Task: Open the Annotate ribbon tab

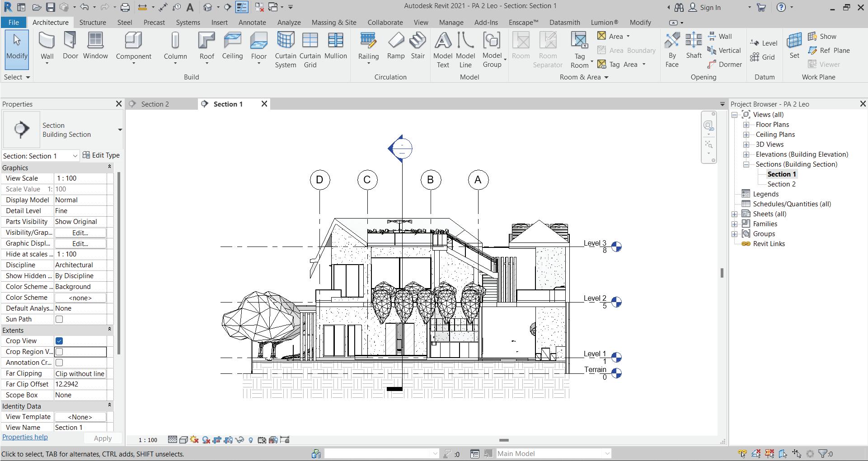Action: pyautogui.click(x=252, y=22)
